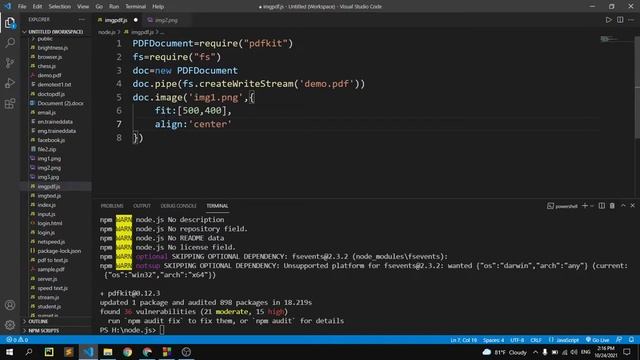
Task: Open the Run menu
Action: 114,7
